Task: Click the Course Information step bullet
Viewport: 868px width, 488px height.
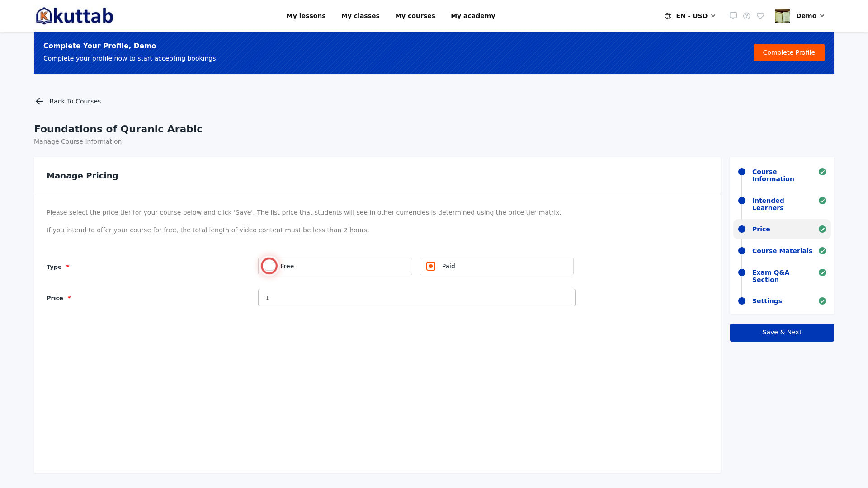Action: tap(742, 172)
